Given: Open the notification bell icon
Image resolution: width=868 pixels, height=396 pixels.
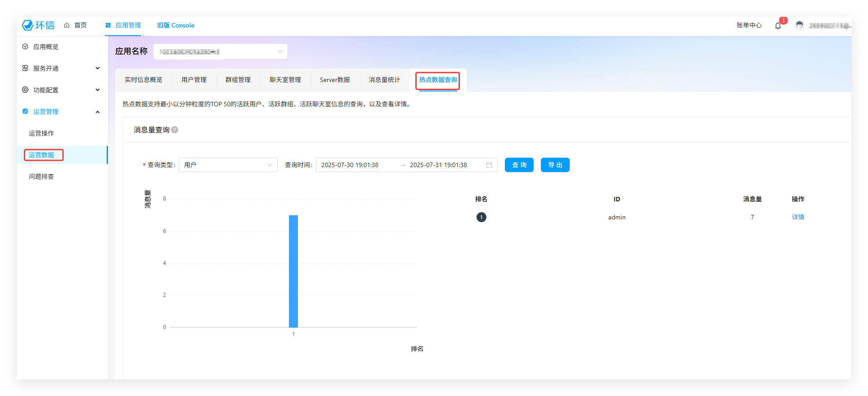Looking at the screenshot, I should [x=778, y=26].
